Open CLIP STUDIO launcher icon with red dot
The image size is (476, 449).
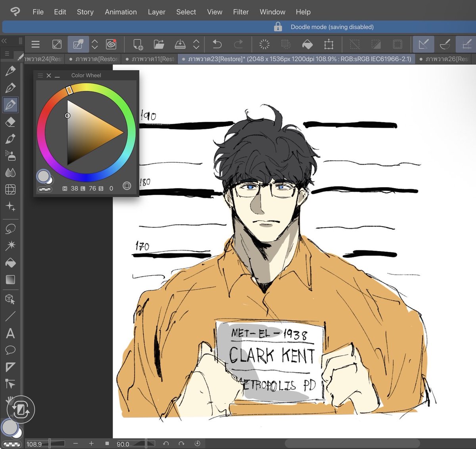(x=111, y=44)
